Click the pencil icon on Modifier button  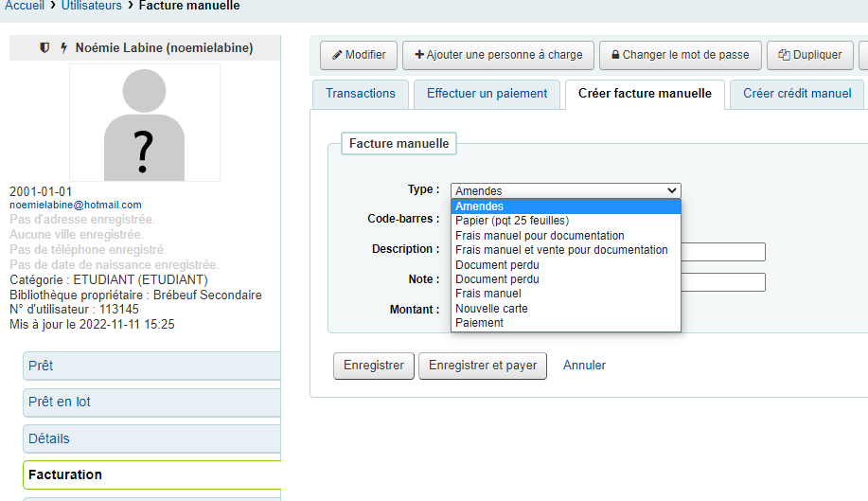pyautogui.click(x=337, y=55)
